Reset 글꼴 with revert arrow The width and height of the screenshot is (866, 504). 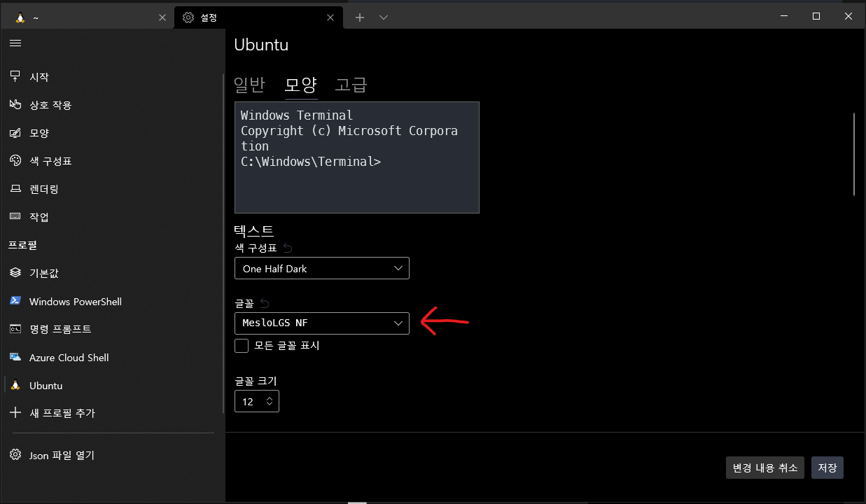pos(264,303)
